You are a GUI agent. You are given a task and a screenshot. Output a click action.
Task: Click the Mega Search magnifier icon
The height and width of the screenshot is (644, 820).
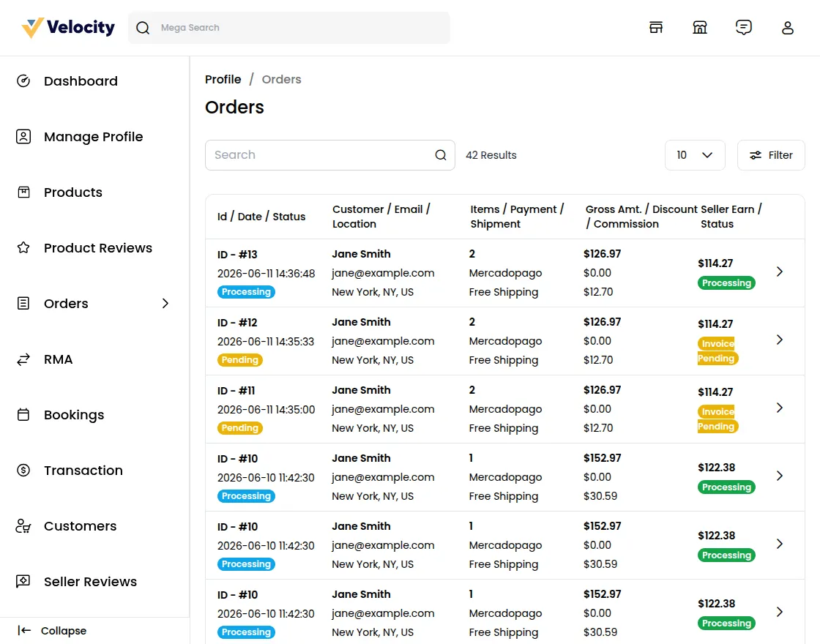coord(143,28)
